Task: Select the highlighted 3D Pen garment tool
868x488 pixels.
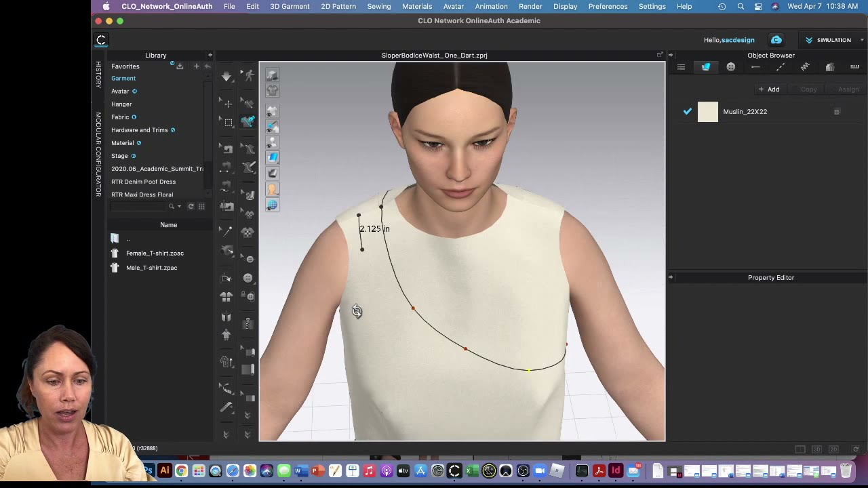Action: pyautogui.click(x=248, y=122)
